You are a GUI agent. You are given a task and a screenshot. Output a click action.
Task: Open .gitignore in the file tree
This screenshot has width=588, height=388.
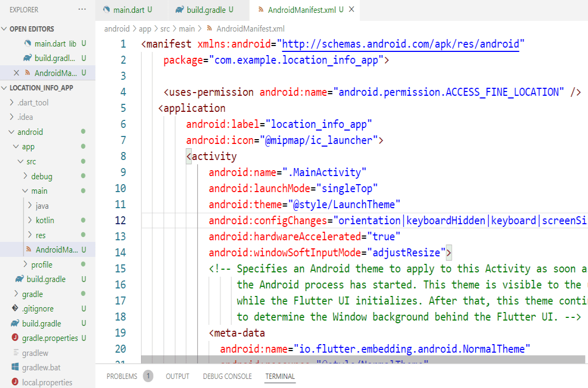click(x=37, y=309)
